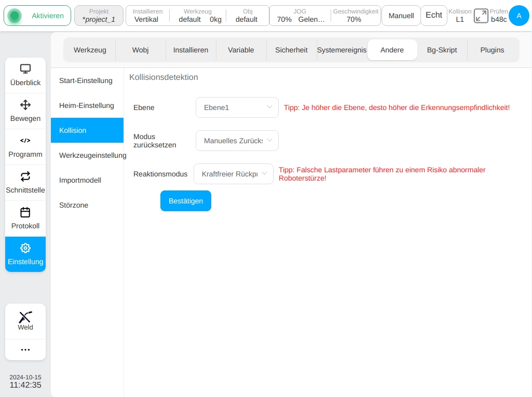This screenshot has height=397, width=532.
Task: Switch to the Sicherheit tab
Action: (x=291, y=50)
